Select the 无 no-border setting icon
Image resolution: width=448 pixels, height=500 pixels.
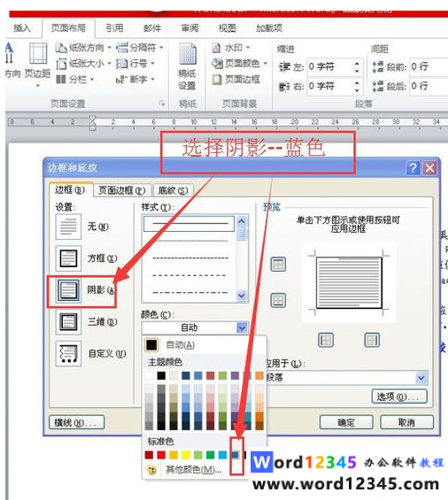point(68,227)
